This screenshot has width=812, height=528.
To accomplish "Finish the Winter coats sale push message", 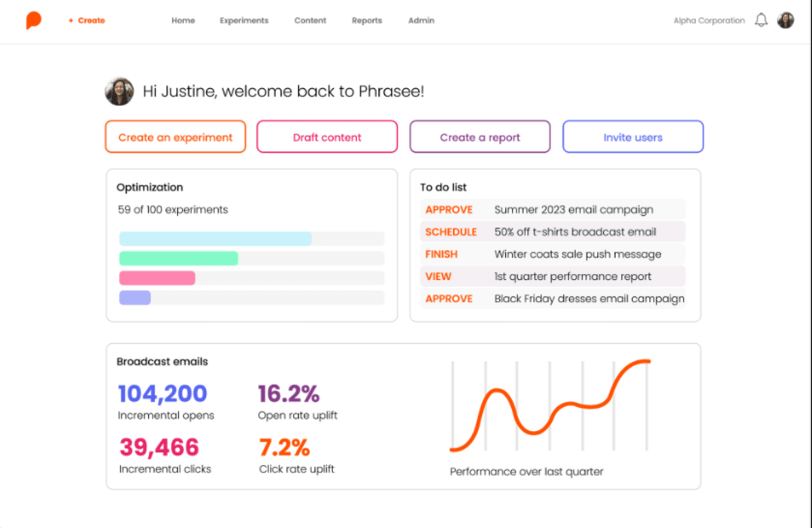I will 441,254.
